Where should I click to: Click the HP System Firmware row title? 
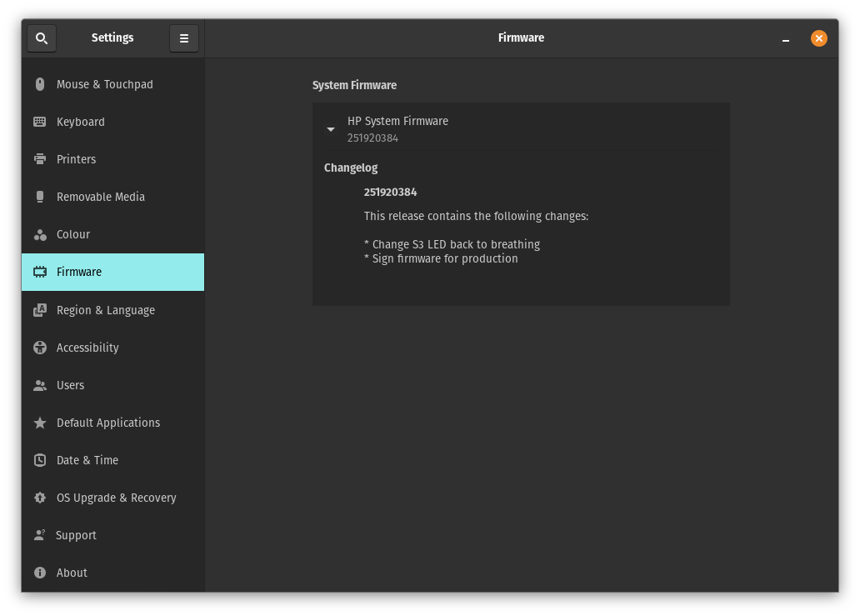pos(397,121)
